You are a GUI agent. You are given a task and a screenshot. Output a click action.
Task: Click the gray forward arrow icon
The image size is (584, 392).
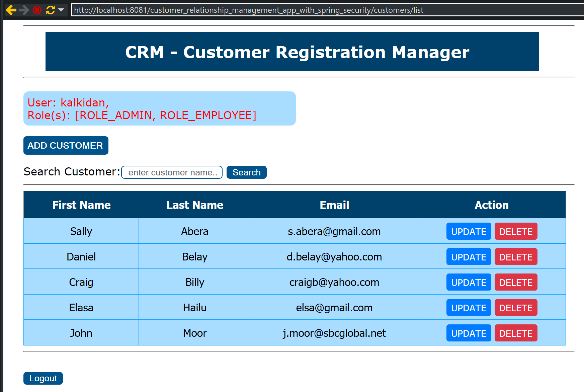click(24, 10)
